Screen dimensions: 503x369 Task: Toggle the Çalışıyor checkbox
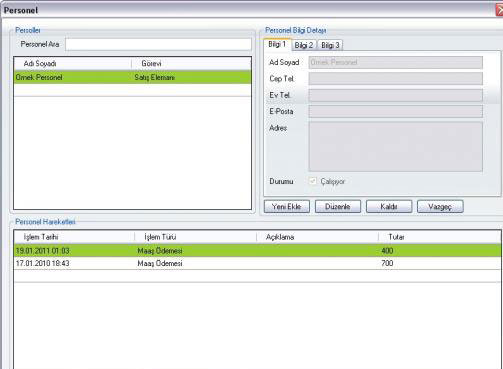(x=312, y=181)
